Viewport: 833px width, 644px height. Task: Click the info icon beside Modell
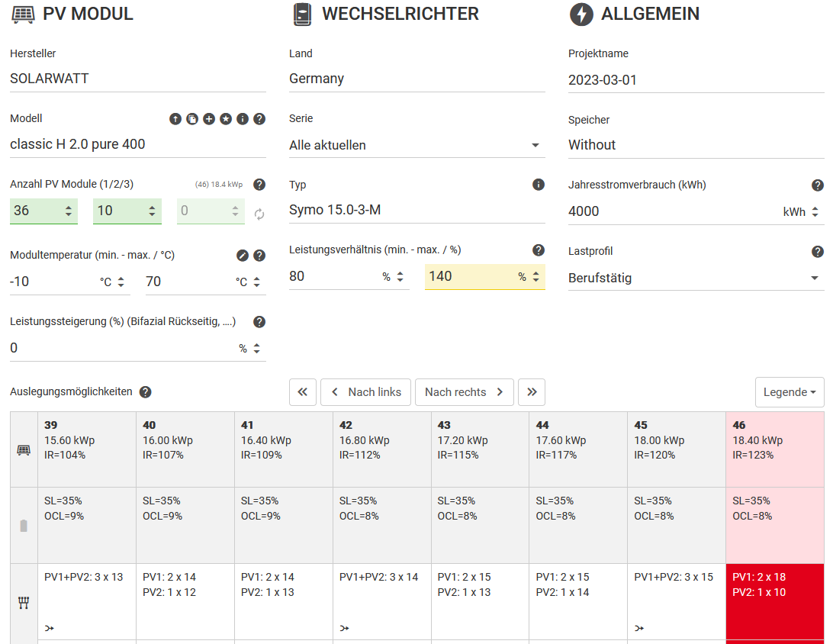[243, 119]
